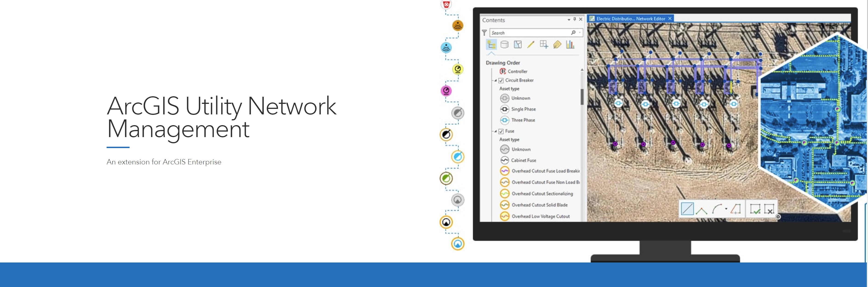Click List By Snapping grid icon

pyautogui.click(x=544, y=44)
